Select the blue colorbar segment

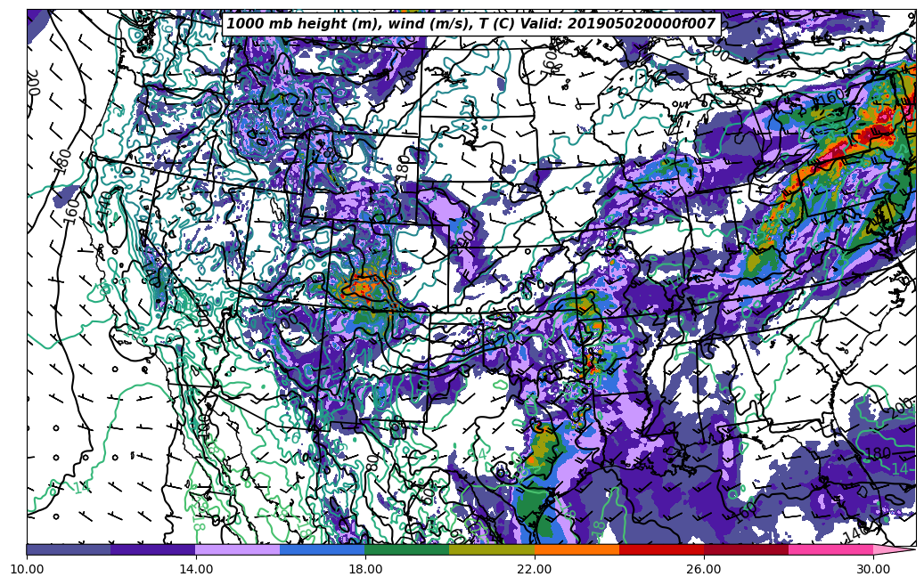point(323,549)
